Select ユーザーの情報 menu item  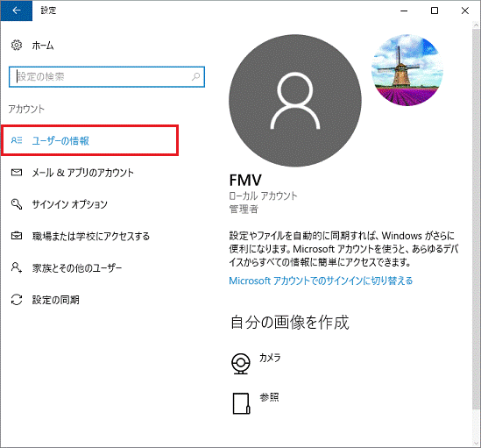click(x=90, y=140)
